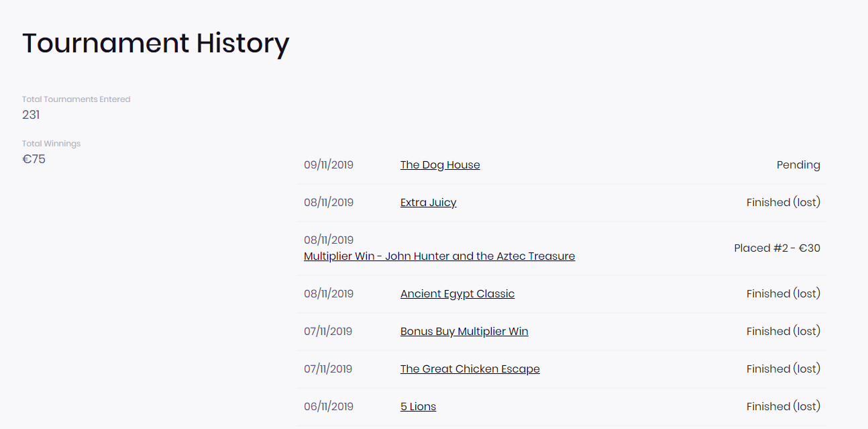Click the John Hunter Aztec Treasure link
This screenshot has height=429, width=868.
(439, 256)
